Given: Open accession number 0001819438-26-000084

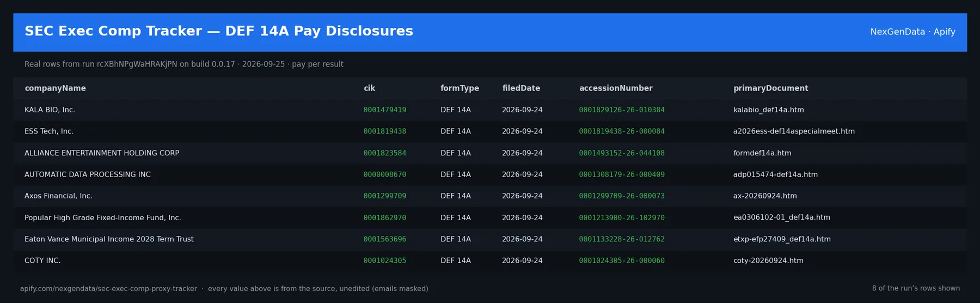Looking at the screenshot, I should 622,131.
